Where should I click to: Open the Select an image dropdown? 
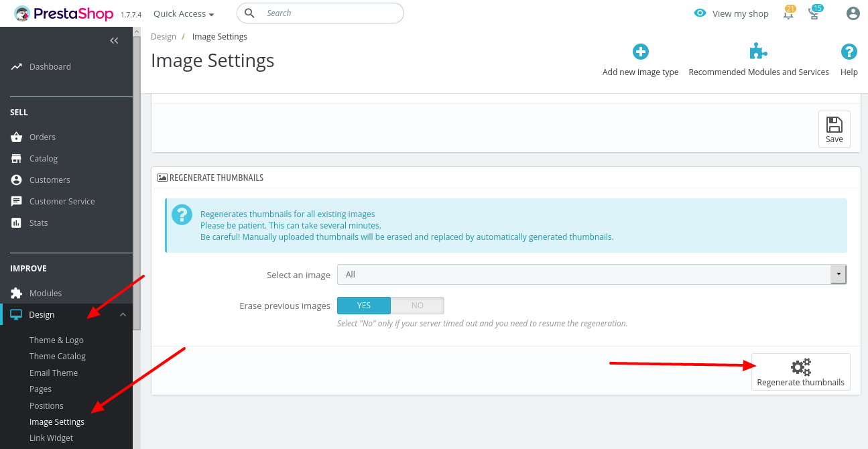592,275
